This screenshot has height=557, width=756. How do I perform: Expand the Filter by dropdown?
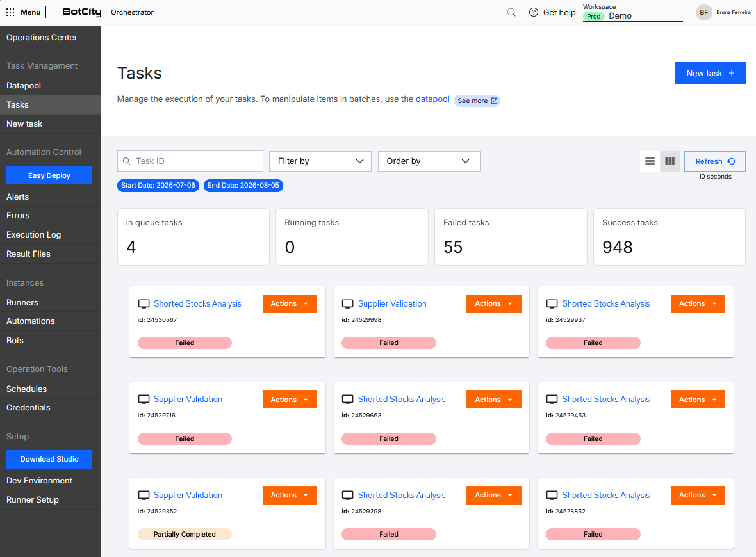point(320,161)
